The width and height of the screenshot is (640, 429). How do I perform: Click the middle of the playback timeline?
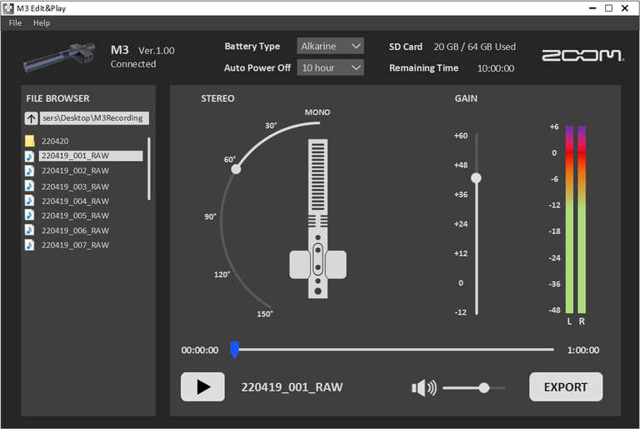pyautogui.click(x=394, y=350)
